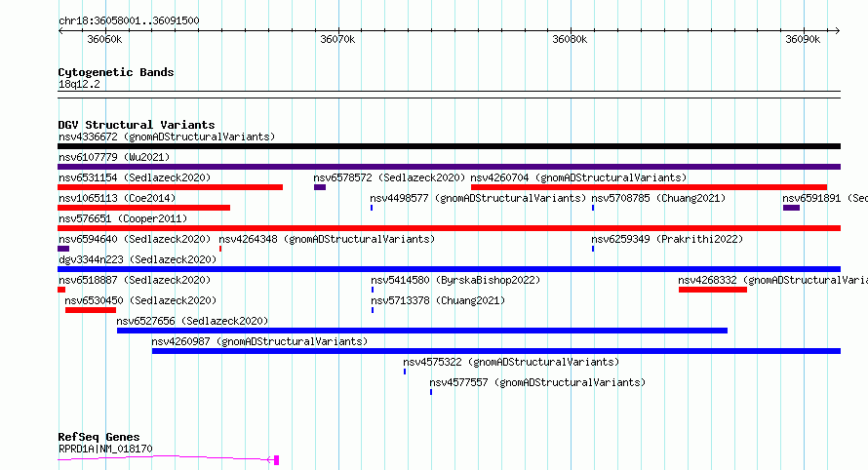
Task: Click the nsv6259349 (Prakrithi2022) blue marker
Action: (x=593, y=249)
